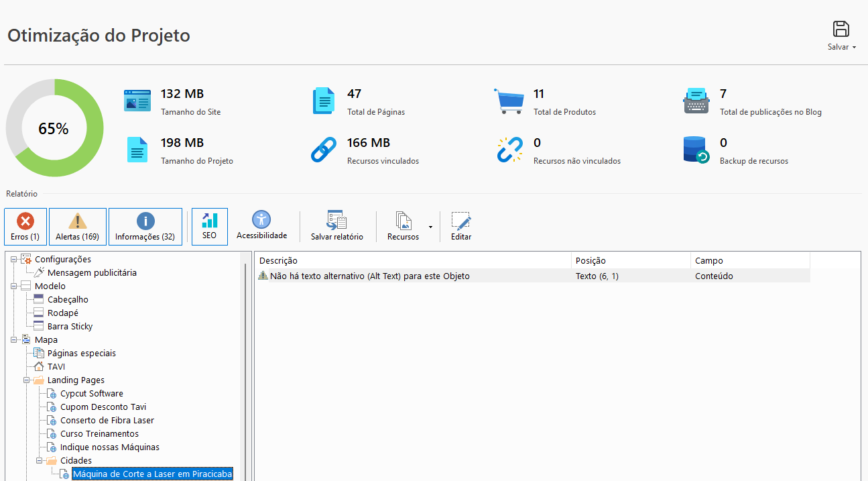Toggle the Erros (1) filter
This screenshot has height=481, width=868.
(x=25, y=227)
